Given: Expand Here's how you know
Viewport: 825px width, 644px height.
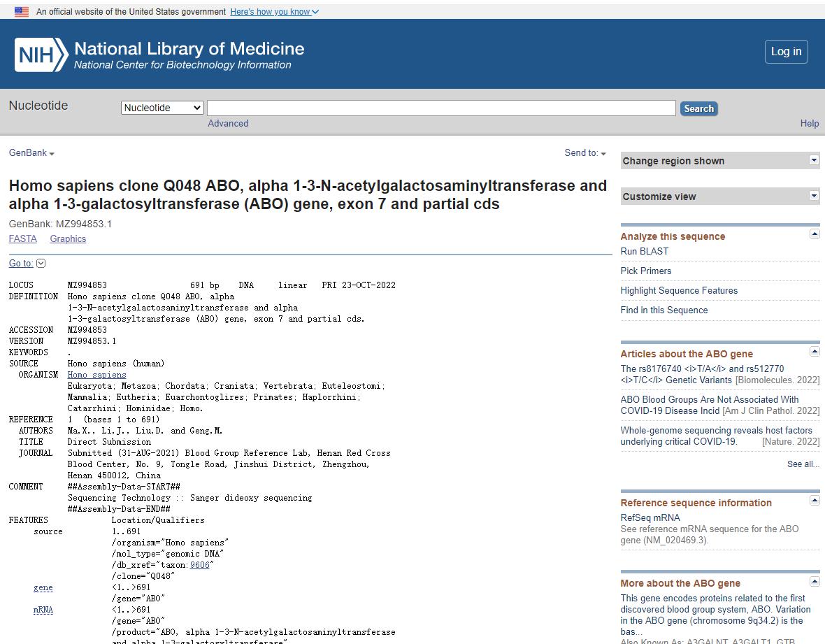Looking at the screenshot, I should (x=274, y=12).
